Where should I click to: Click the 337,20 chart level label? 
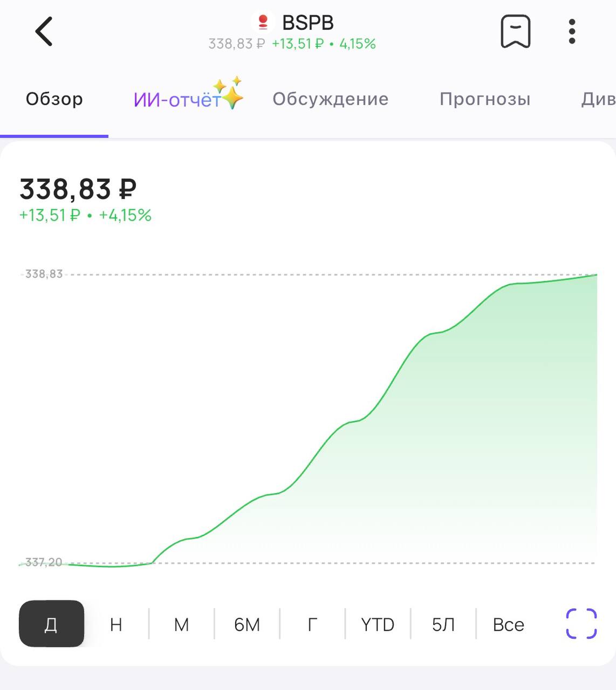click(44, 562)
